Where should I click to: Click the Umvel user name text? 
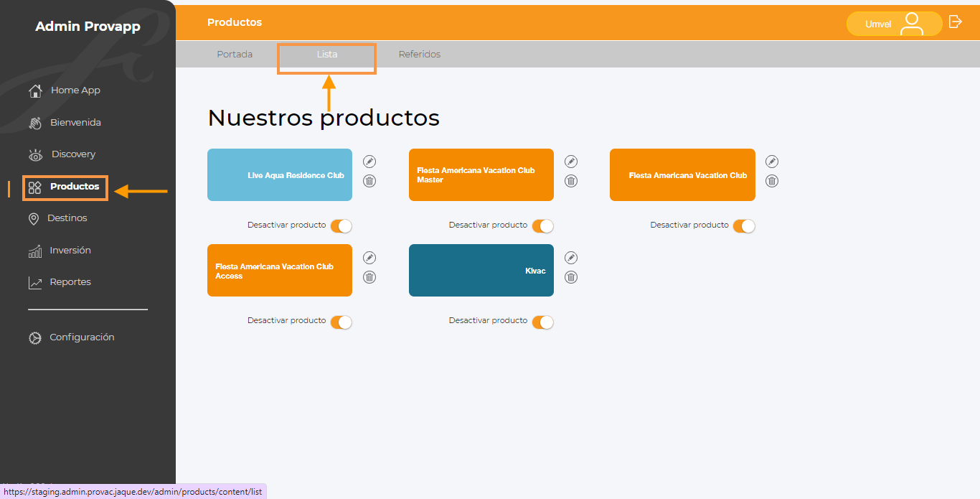point(878,24)
